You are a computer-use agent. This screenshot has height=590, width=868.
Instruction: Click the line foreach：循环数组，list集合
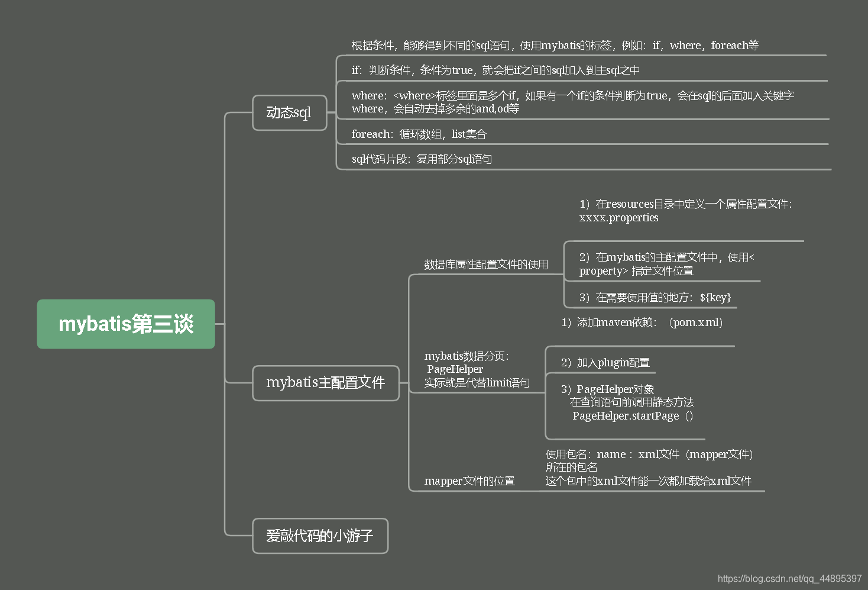pyautogui.click(x=419, y=134)
